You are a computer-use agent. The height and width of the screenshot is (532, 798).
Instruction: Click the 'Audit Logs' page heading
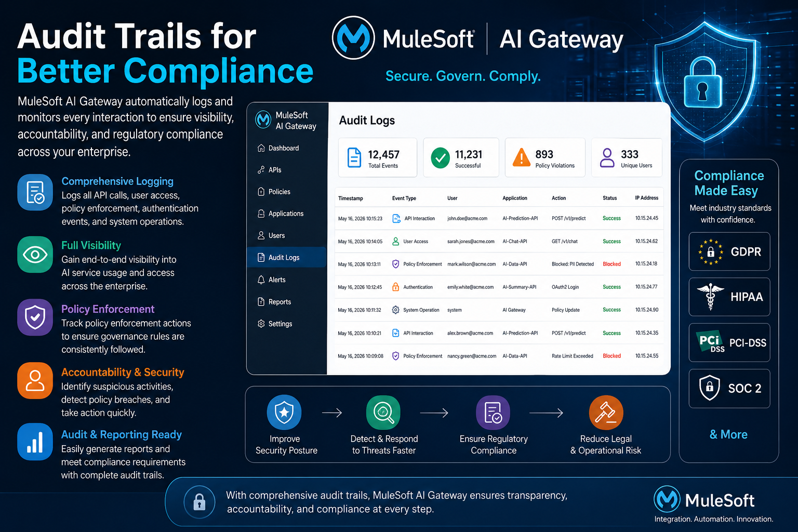(367, 121)
